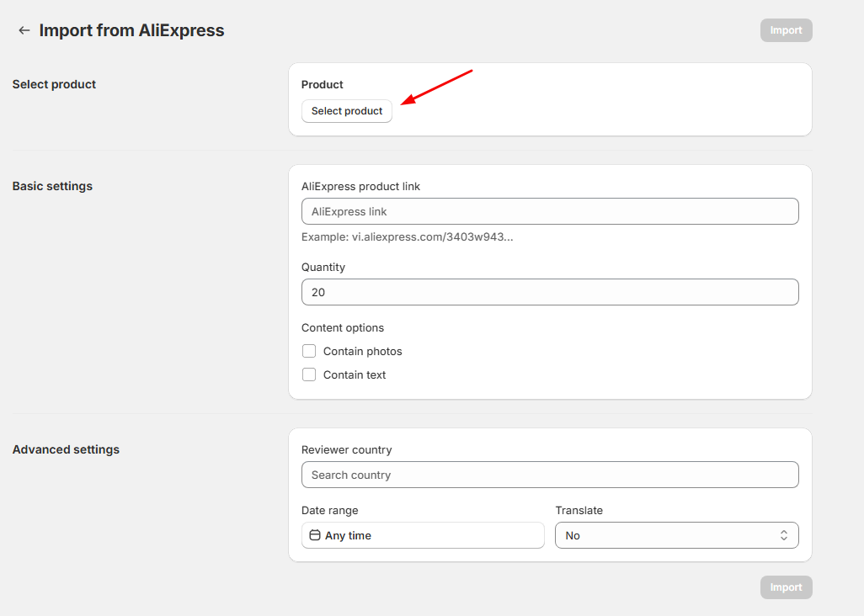This screenshot has height=616, width=864.
Task: Click the Import from AliExpress page title
Action: 131,30
